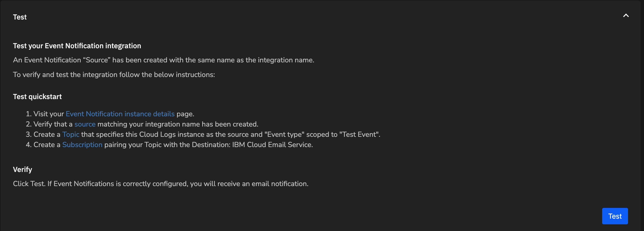Viewport: 644px width, 231px height.
Task: Click the Test your Event Notification integration heading
Action: pos(77,46)
